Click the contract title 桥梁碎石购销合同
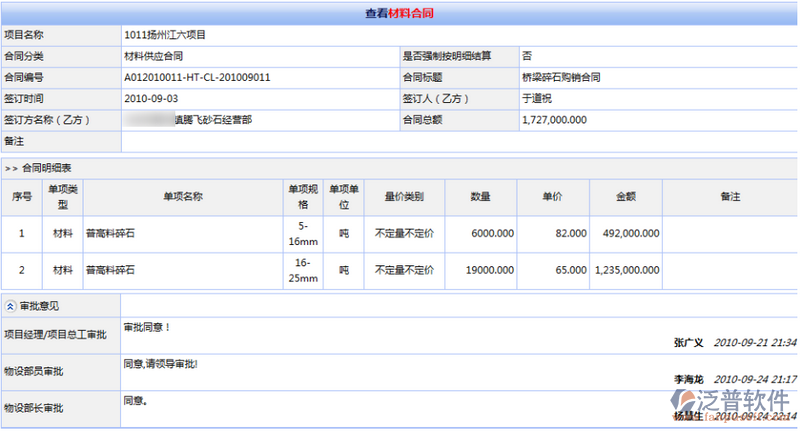 point(561,77)
